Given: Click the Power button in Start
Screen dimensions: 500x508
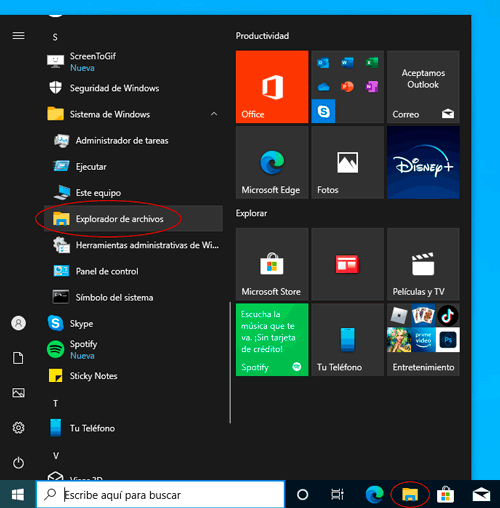Looking at the screenshot, I should tap(18, 463).
